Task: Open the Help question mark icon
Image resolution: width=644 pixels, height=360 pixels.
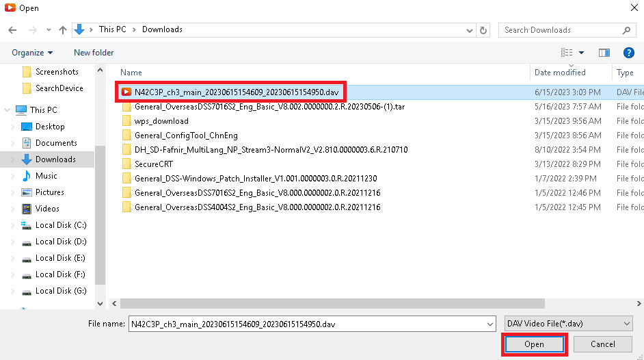Action: click(628, 53)
